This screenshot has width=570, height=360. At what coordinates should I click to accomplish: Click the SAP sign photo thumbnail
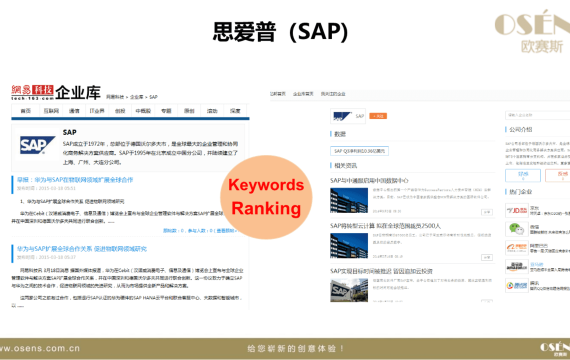pyautogui.click(x=349, y=290)
